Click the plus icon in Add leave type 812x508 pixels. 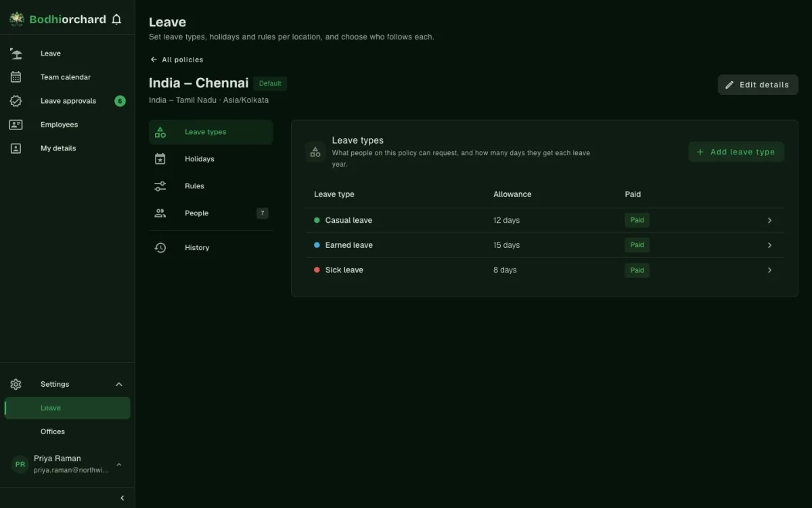click(700, 152)
